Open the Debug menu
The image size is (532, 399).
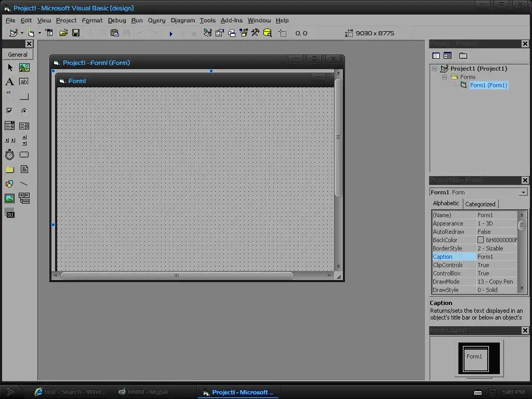click(x=117, y=20)
